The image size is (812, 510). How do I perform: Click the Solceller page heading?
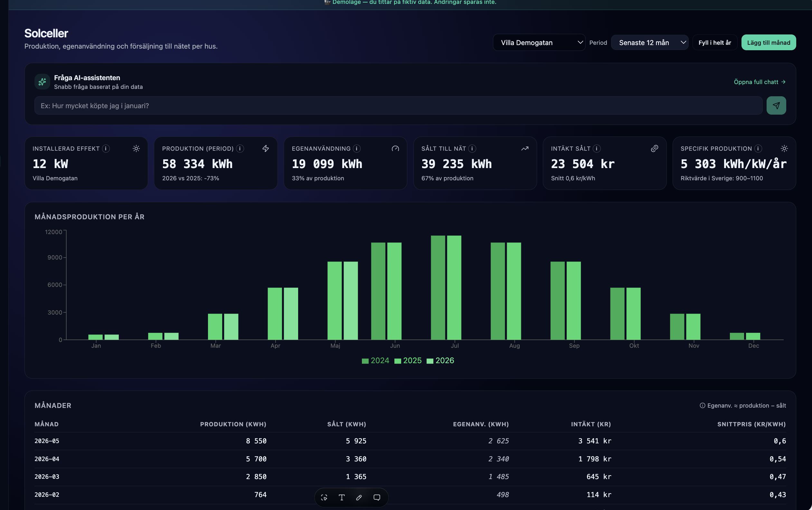point(46,33)
